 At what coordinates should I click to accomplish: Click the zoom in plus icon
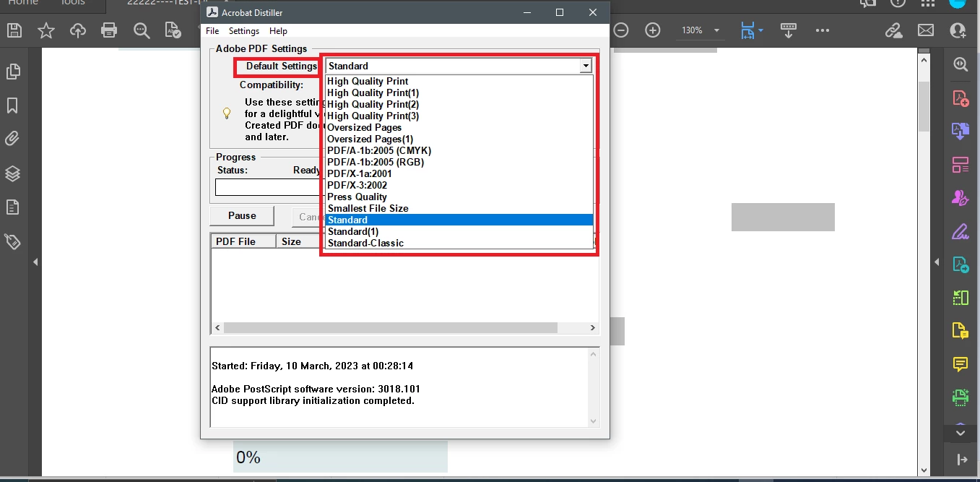click(x=653, y=30)
